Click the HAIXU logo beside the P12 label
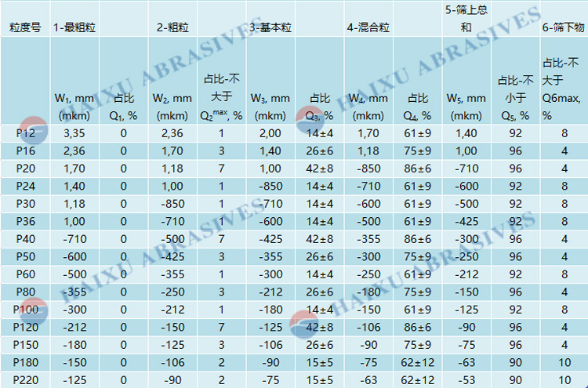This screenshot has height=388, width=588. 32,129
